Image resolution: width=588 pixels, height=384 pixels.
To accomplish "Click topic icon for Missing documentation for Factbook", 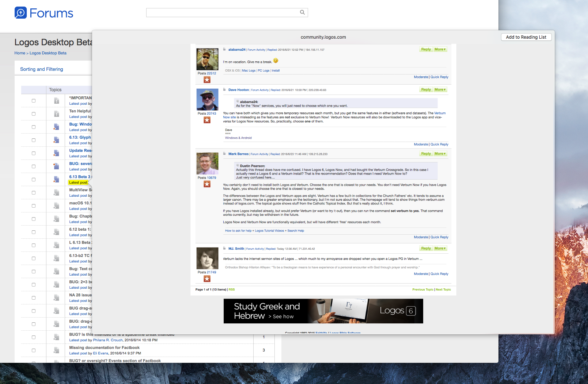I will pos(56,350).
